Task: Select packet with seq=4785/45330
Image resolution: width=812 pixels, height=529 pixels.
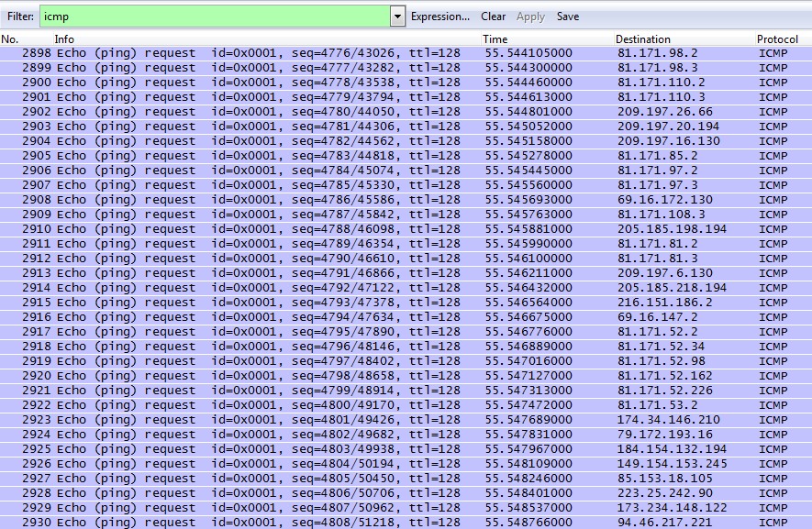Action: [406, 185]
